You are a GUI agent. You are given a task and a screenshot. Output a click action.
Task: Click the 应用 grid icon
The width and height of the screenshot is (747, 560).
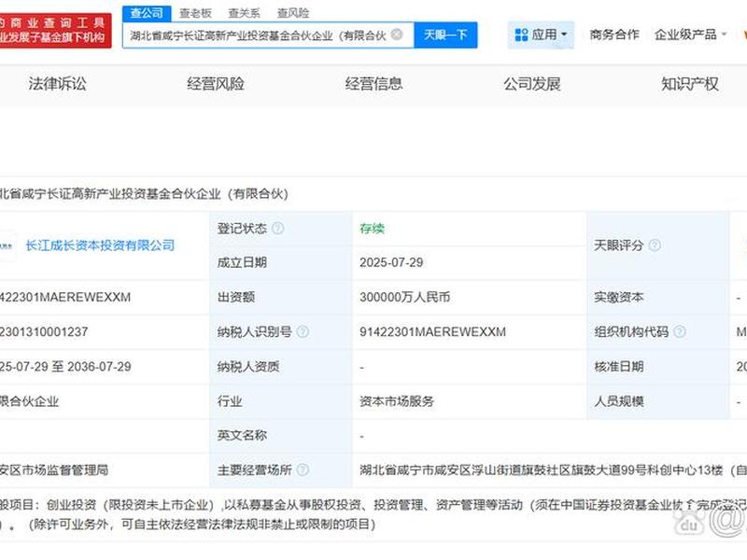[522, 35]
